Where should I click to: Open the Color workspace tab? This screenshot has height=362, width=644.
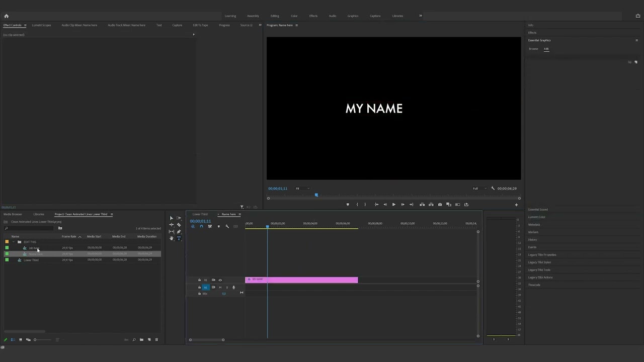[x=294, y=16]
